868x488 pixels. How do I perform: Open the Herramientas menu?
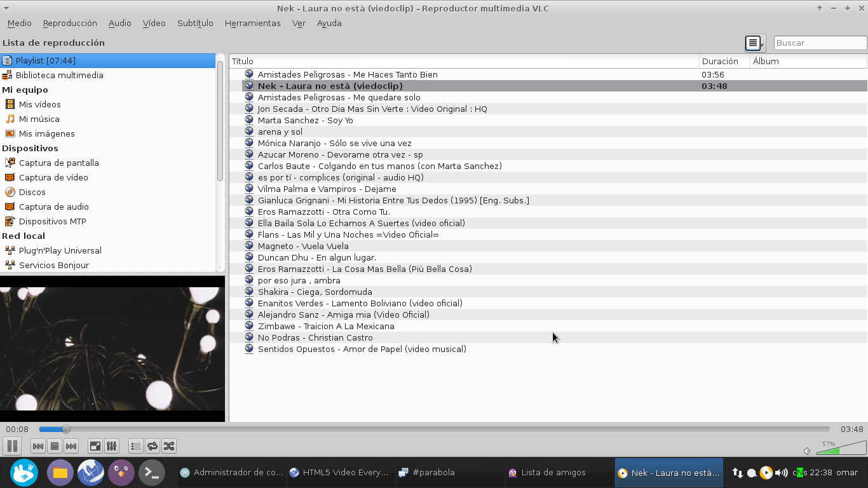click(x=252, y=23)
